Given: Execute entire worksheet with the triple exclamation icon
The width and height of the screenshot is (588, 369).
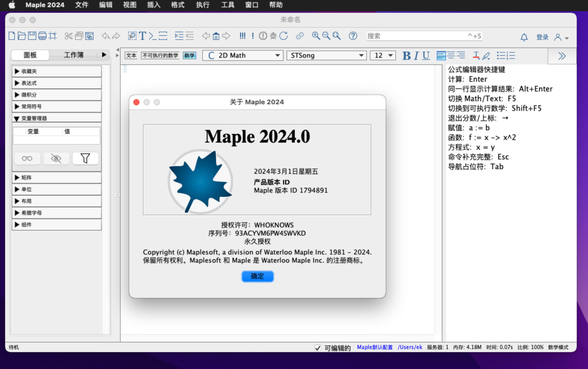Looking at the screenshot, I should click(242, 36).
